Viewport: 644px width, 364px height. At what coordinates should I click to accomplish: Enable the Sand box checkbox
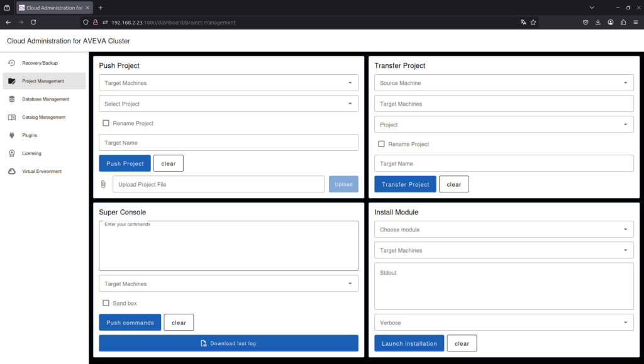[x=106, y=303]
